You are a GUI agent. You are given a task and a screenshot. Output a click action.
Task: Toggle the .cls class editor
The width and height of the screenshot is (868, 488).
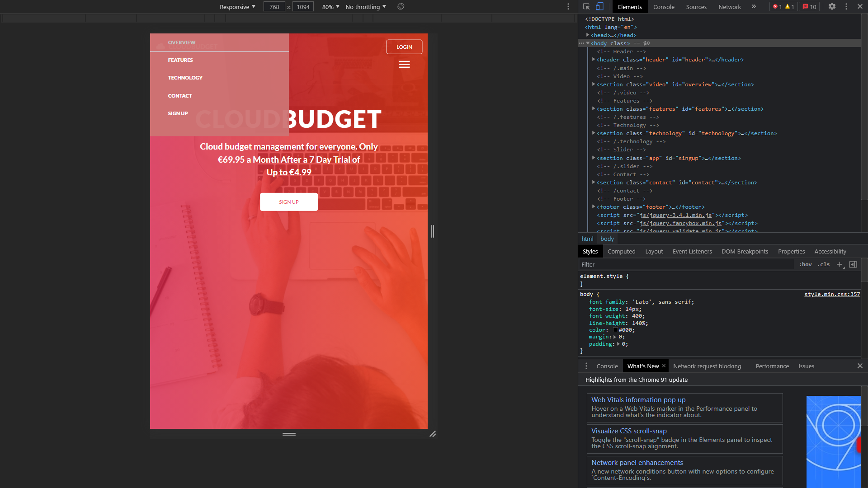823,265
